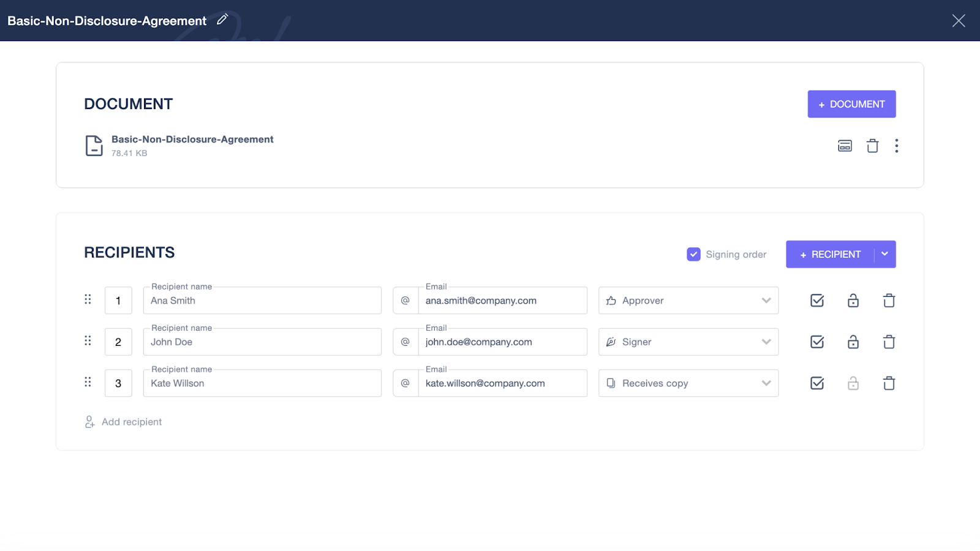Grab the drag handle next to recipient 2
Viewport: 980px width, 551px height.
88,341
